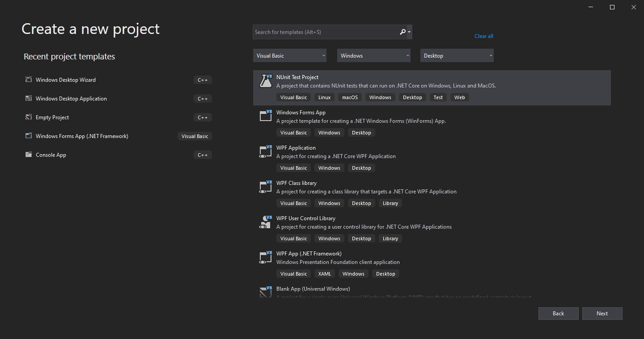Click the Library tag on WPF Class library
644x339 pixels.
[390, 203]
